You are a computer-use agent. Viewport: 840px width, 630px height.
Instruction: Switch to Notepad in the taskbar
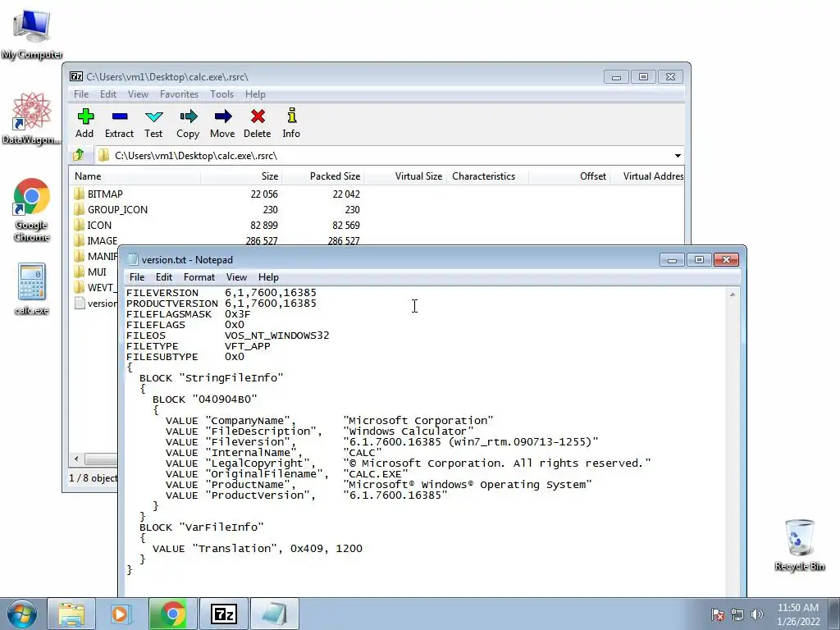(274, 614)
